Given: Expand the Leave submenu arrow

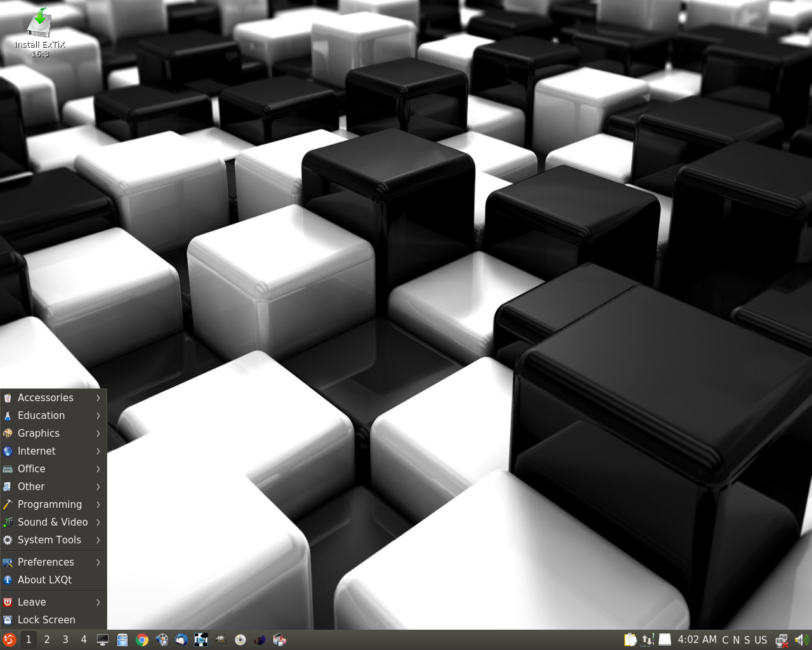Looking at the screenshot, I should click(98, 602).
